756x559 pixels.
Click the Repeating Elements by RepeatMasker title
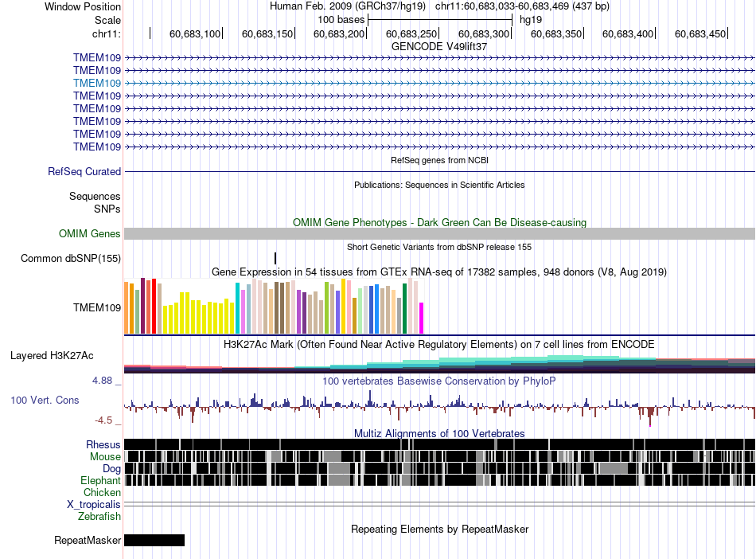pyautogui.click(x=440, y=529)
